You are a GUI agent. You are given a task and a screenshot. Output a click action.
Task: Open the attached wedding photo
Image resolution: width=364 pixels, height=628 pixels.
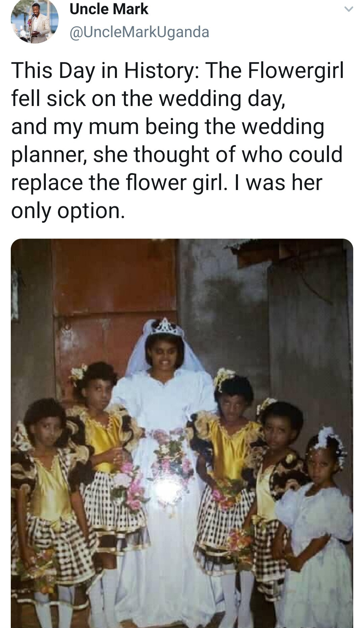coord(182,432)
